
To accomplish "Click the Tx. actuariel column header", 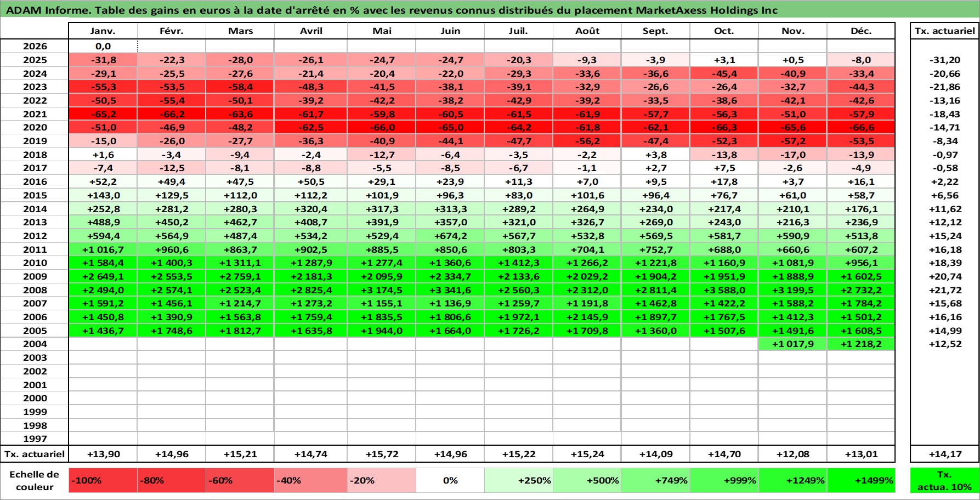I will click(945, 31).
